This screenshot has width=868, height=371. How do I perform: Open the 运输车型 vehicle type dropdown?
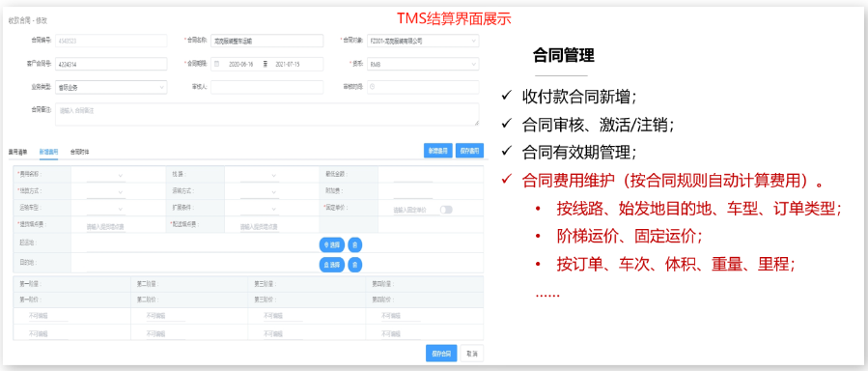click(x=106, y=210)
